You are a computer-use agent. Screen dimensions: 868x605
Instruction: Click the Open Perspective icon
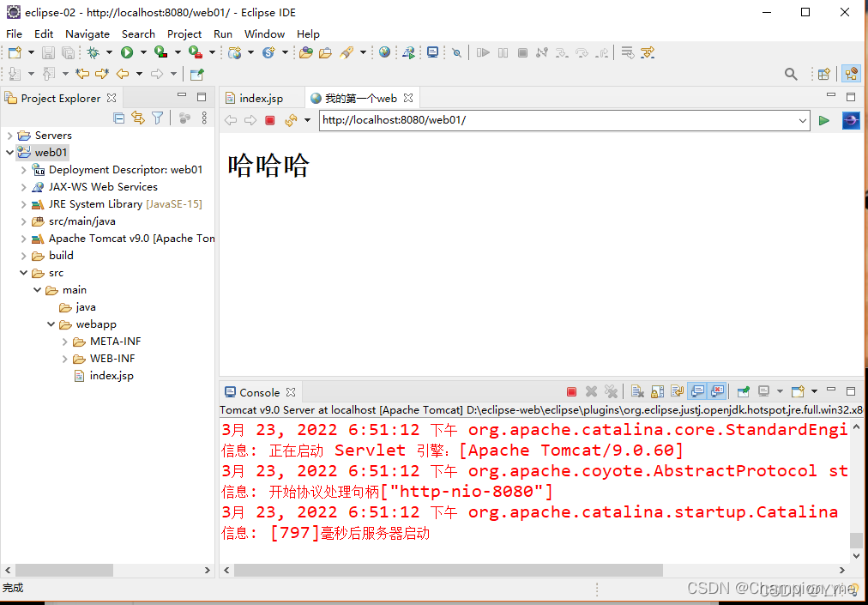(823, 74)
